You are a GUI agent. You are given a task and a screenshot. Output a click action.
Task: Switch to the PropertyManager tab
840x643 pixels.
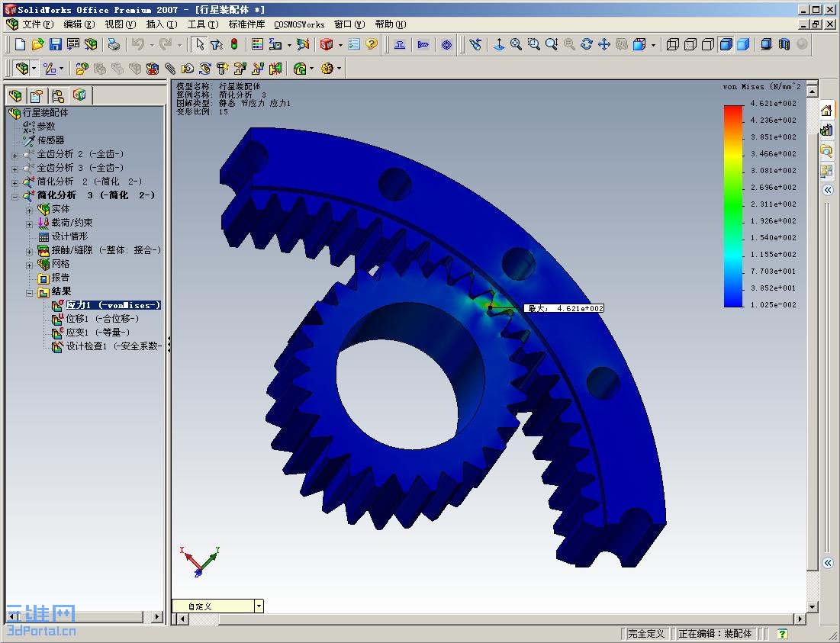click(37, 95)
